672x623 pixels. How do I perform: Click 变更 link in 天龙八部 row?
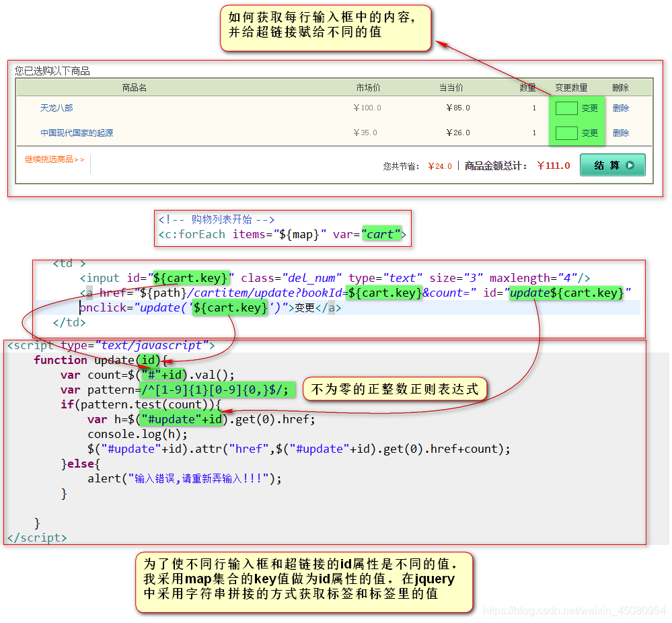590,108
